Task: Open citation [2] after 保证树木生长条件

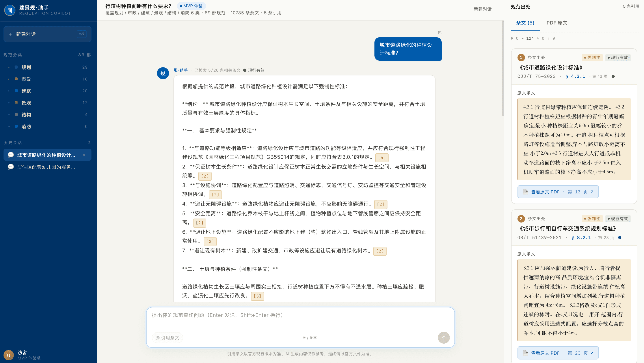Action: (x=205, y=176)
